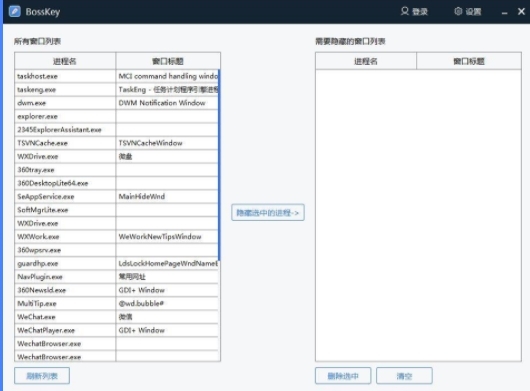Select the 360wpsrv.exe process

tap(116, 250)
